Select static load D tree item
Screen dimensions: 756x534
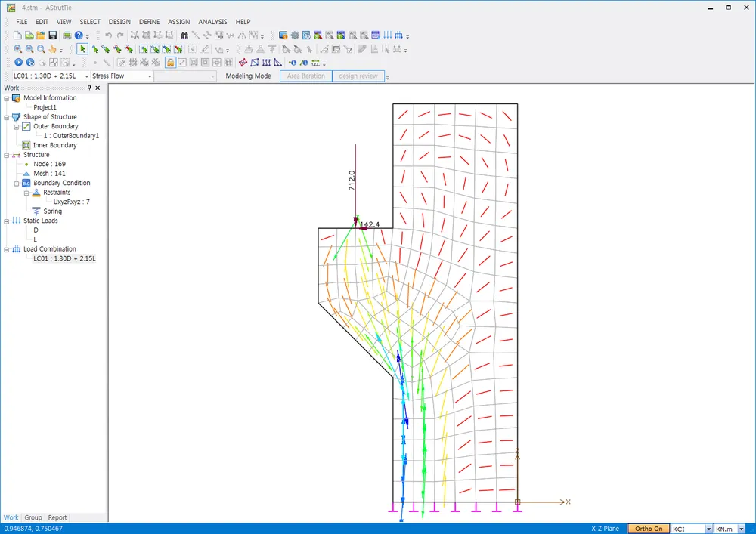36,230
